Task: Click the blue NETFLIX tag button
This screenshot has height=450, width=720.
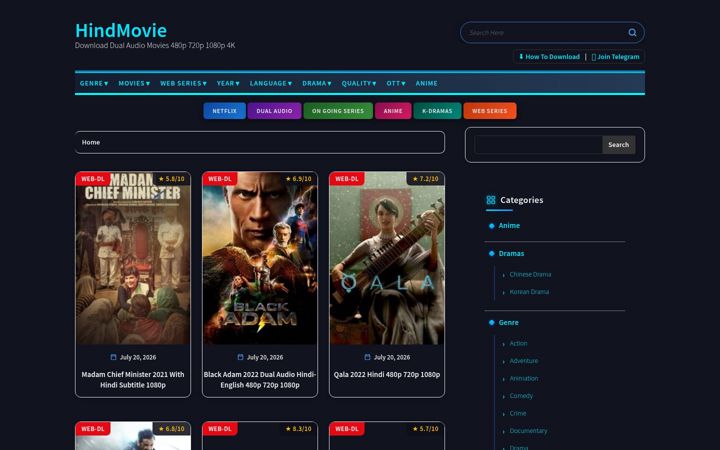Action: (225, 111)
